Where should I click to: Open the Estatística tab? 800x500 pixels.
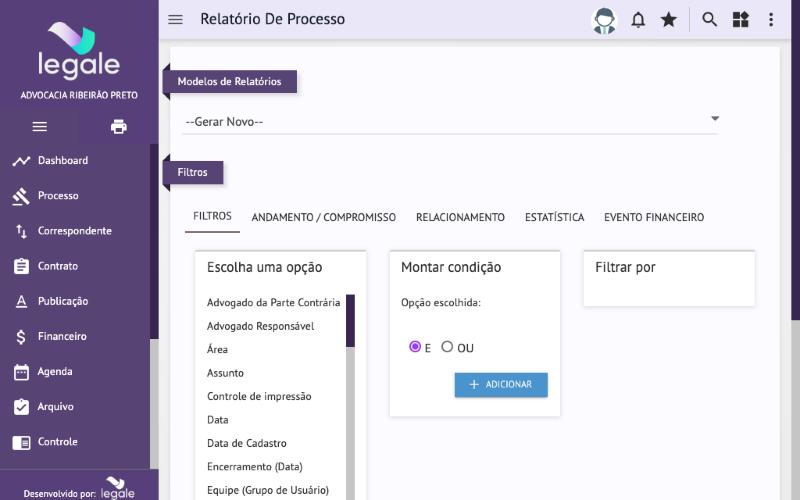coord(555,217)
